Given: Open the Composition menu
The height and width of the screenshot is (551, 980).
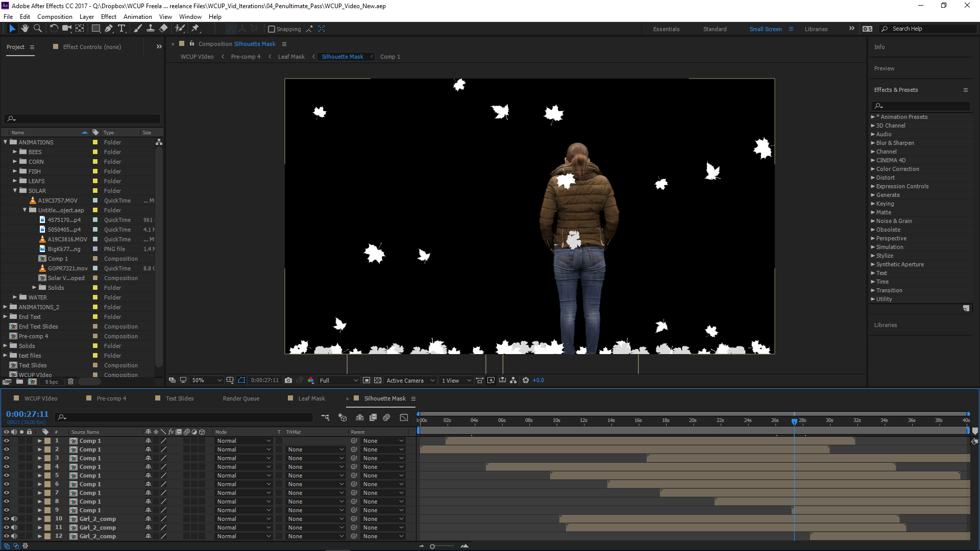Looking at the screenshot, I should click(x=55, y=16).
